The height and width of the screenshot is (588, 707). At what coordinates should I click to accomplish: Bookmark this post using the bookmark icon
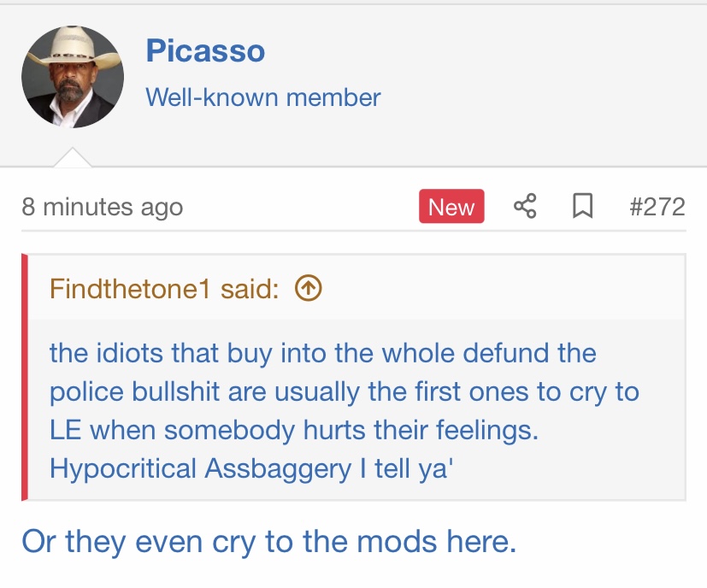582,207
